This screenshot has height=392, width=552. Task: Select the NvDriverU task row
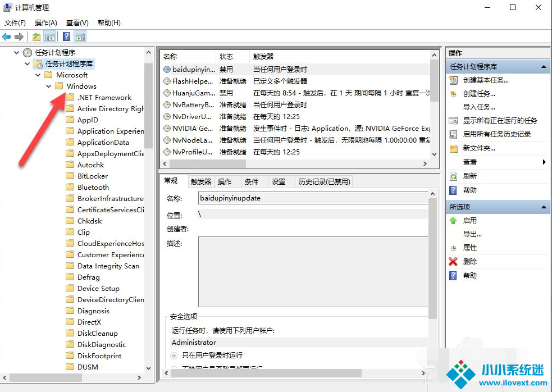tap(295, 117)
